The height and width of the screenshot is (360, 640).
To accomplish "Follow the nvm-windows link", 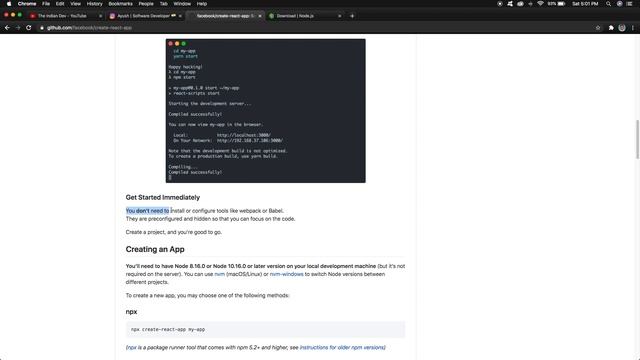I will tap(287, 274).
